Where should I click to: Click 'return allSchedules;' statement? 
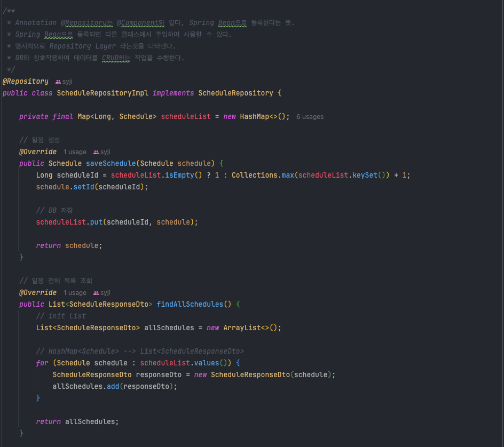77,421
